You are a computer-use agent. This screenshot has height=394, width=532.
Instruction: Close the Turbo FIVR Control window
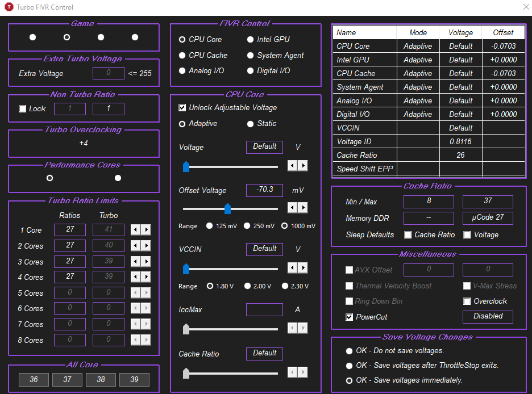click(526, 7)
